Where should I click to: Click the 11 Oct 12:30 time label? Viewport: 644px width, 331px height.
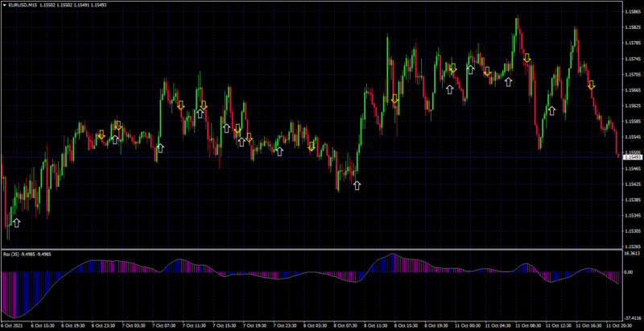point(559,325)
